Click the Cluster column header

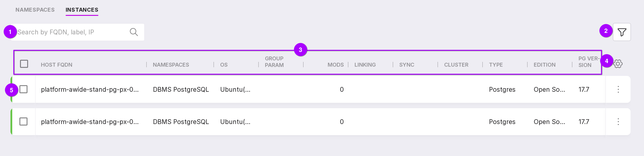pos(456,65)
